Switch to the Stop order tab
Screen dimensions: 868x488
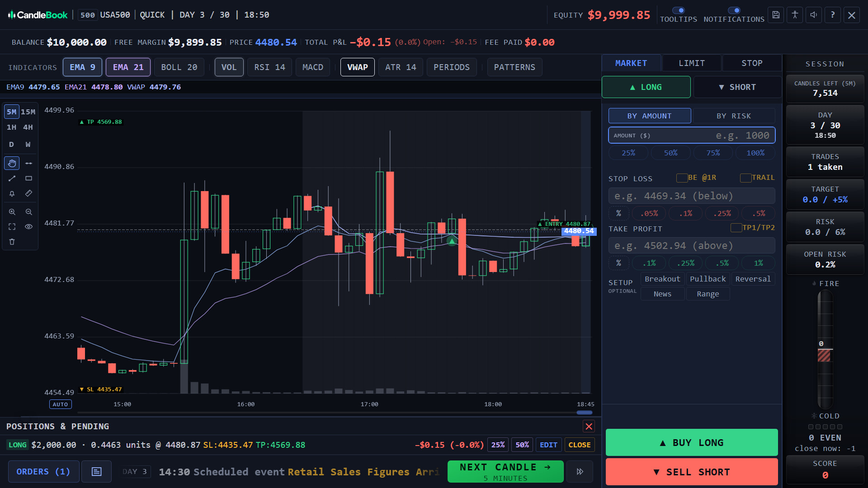click(752, 63)
